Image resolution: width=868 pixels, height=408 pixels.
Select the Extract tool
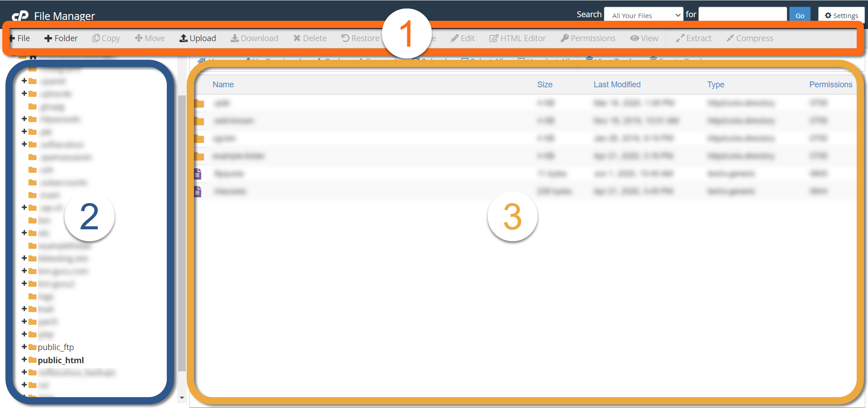(x=693, y=38)
